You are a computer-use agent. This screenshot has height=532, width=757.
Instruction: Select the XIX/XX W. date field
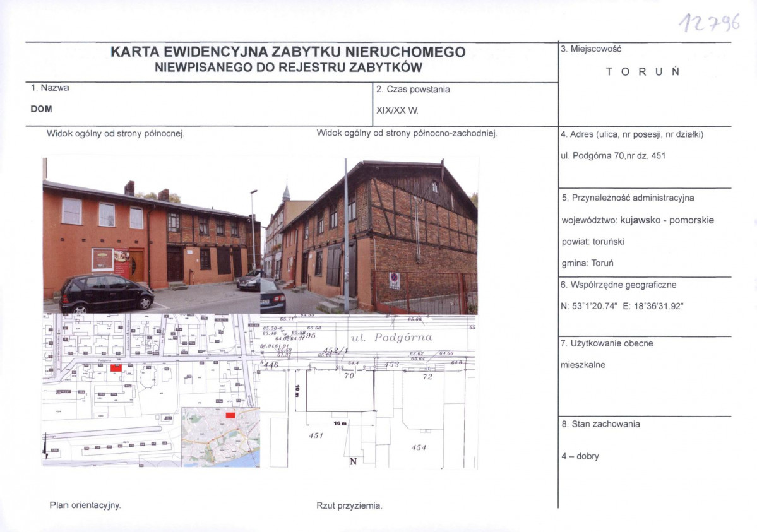pyautogui.click(x=397, y=110)
